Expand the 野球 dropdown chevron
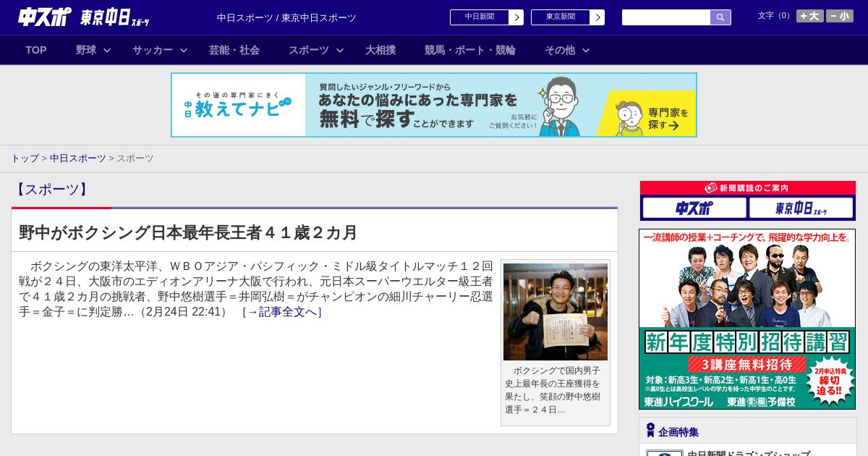 (107, 50)
